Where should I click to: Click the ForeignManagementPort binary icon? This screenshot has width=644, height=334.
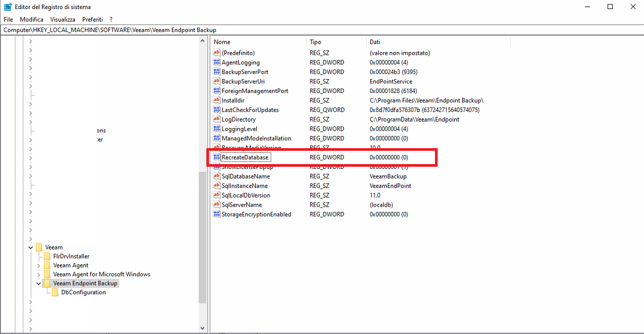(x=216, y=91)
